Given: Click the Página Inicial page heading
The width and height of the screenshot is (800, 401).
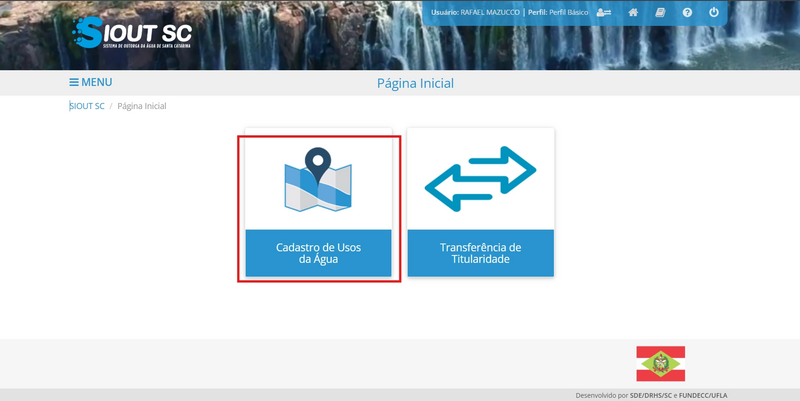Looking at the screenshot, I should coord(415,83).
